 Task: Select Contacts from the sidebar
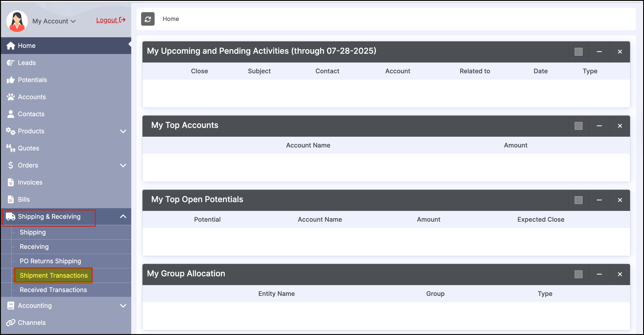click(66, 114)
